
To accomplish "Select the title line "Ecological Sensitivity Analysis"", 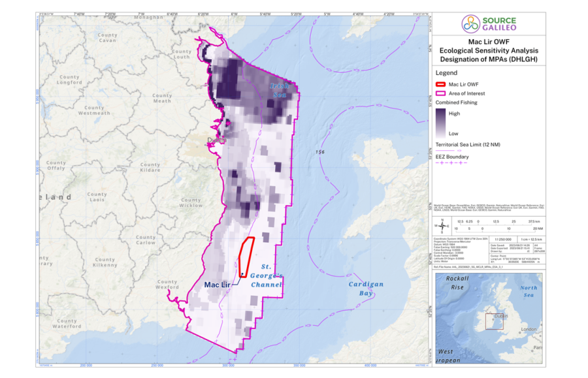I will coord(489,50).
